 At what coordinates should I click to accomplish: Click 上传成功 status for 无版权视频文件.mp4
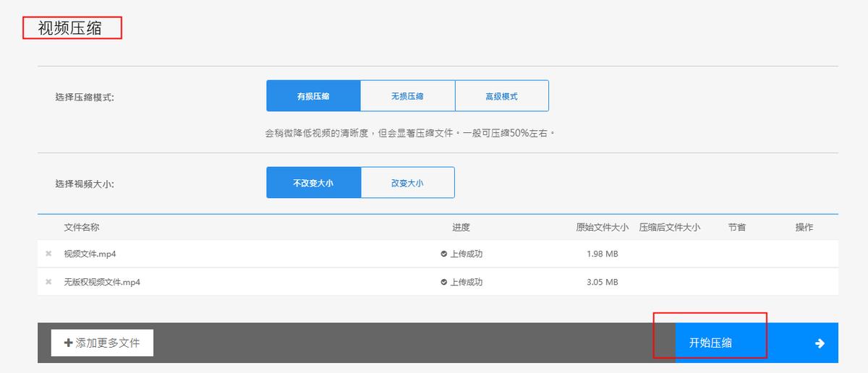click(x=466, y=282)
